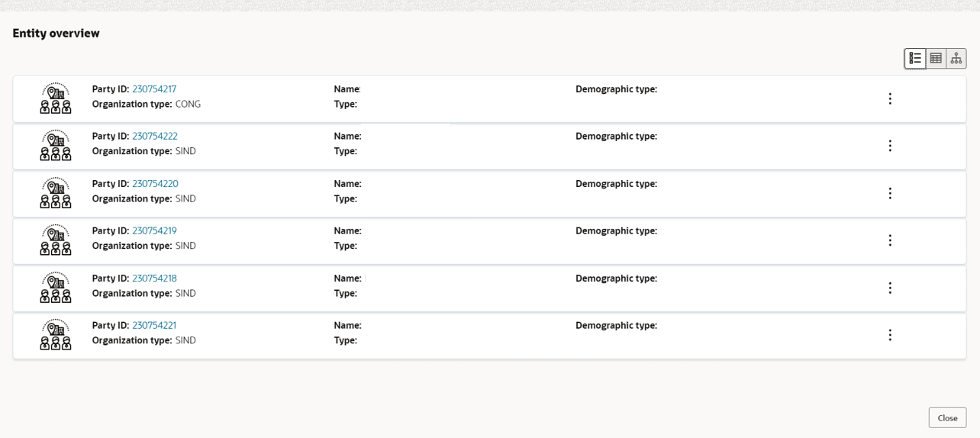Switch to hierarchy tree view

[956, 59]
